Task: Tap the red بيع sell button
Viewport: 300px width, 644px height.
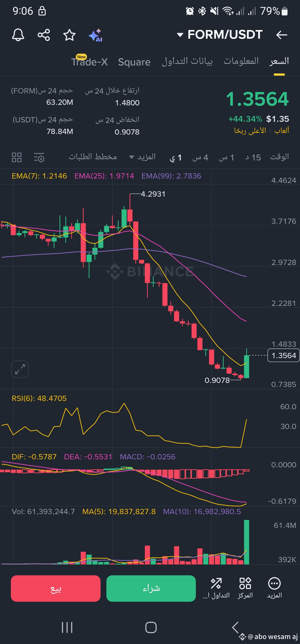Action: pyautogui.click(x=56, y=588)
